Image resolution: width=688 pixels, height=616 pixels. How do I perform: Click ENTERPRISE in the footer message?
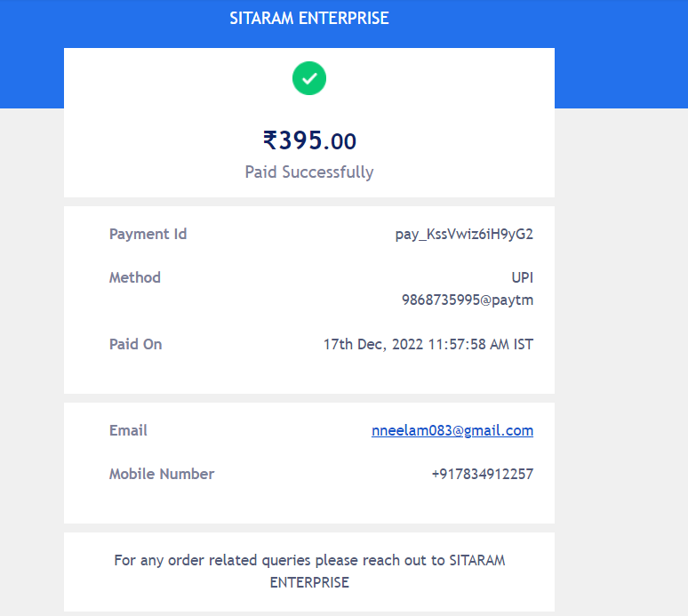point(309,583)
